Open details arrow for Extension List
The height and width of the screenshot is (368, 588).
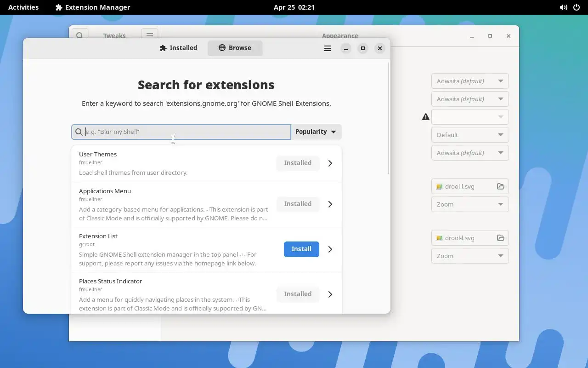pyautogui.click(x=330, y=249)
